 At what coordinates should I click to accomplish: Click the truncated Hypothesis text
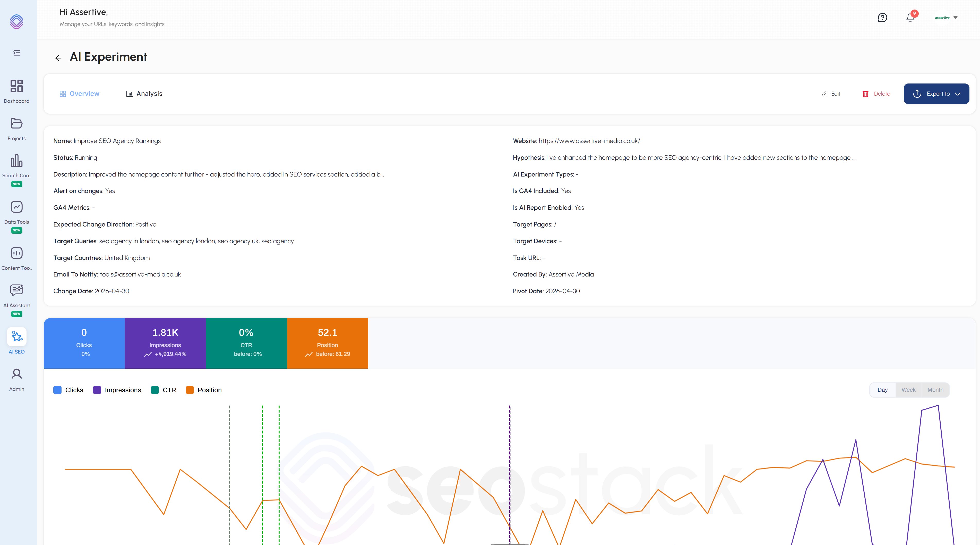point(701,158)
